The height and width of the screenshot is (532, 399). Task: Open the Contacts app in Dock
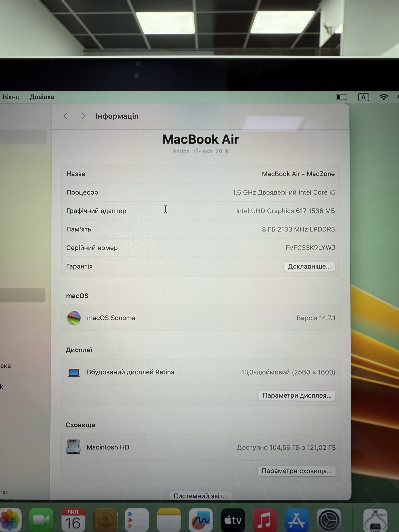(105, 520)
